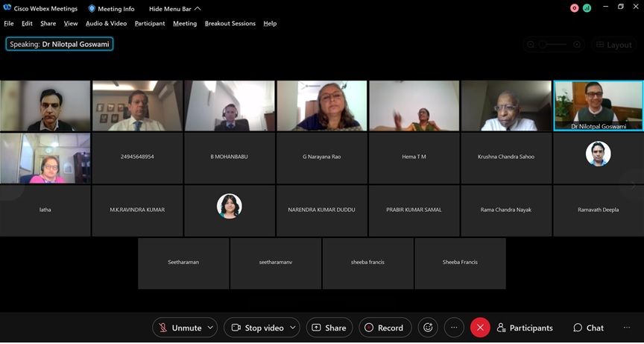Image resolution: width=644 pixels, height=344 pixels.
Task: Click the female avatar photo tile in third row
Action: pyautogui.click(x=230, y=211)
